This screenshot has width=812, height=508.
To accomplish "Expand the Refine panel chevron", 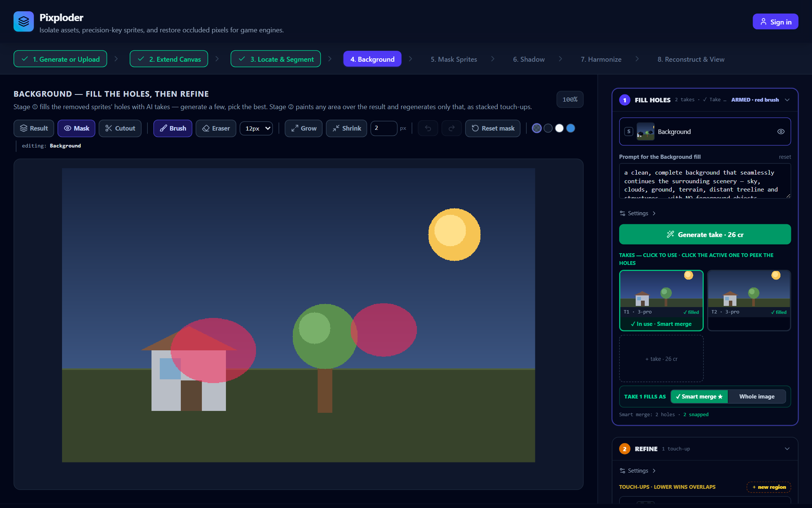I will pyautogui.click(x=787, y=449).
